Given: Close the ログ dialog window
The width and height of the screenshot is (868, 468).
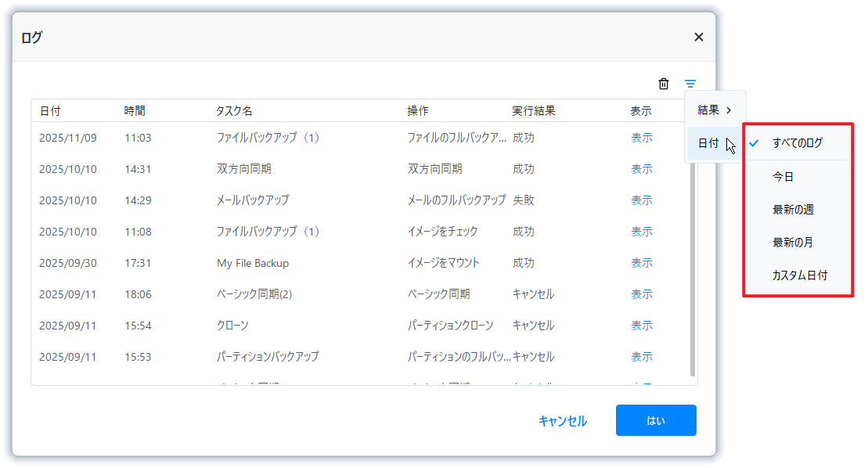Looking at the screenshot, I should 699,37.
